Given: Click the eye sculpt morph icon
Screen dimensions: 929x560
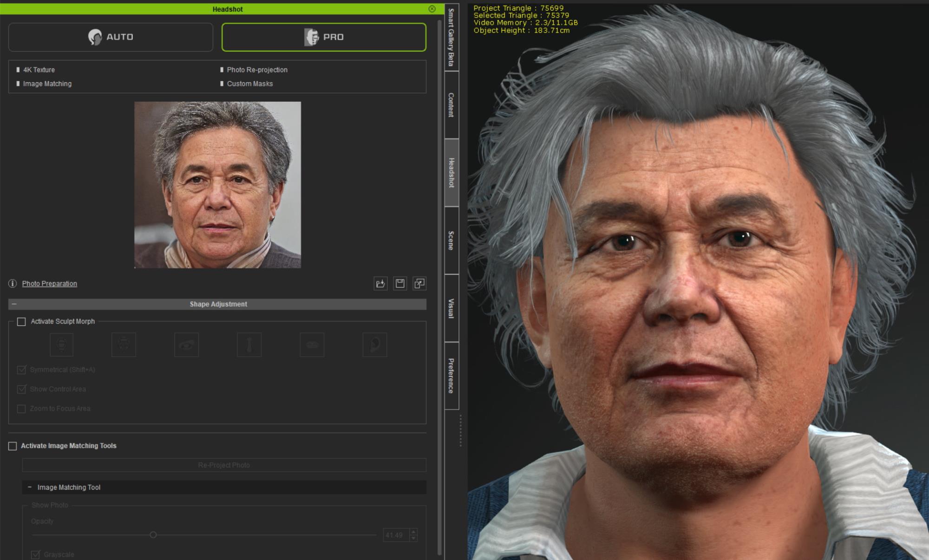Looking at the screenshot, I should [x=186, y=345].
